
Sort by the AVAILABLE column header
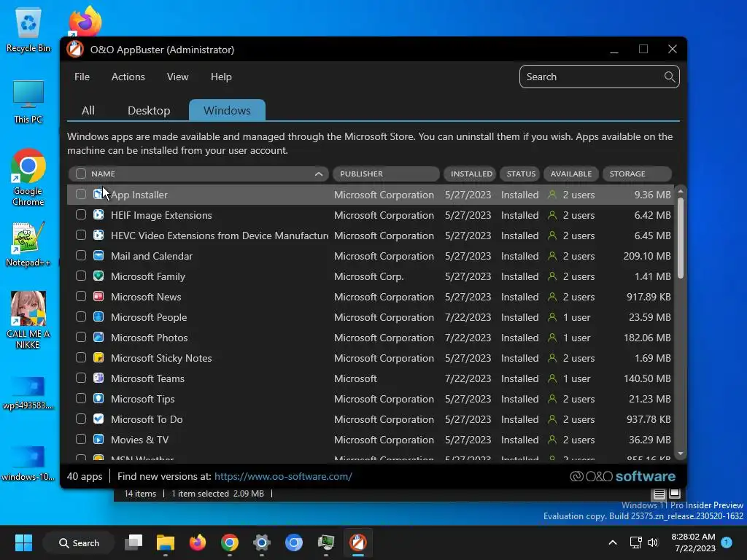(x=570, y=174)
